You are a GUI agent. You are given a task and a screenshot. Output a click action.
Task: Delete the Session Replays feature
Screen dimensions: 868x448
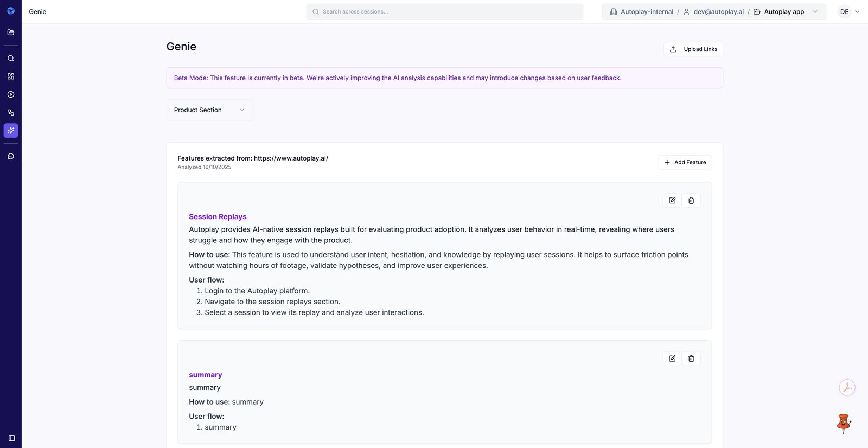click(x=691, y=201)
